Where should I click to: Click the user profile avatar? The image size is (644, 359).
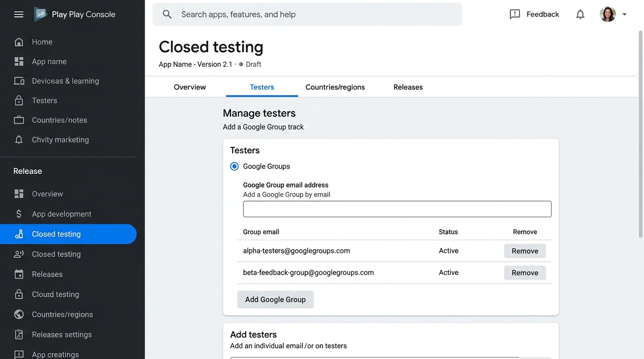click(x=607, y=14)
